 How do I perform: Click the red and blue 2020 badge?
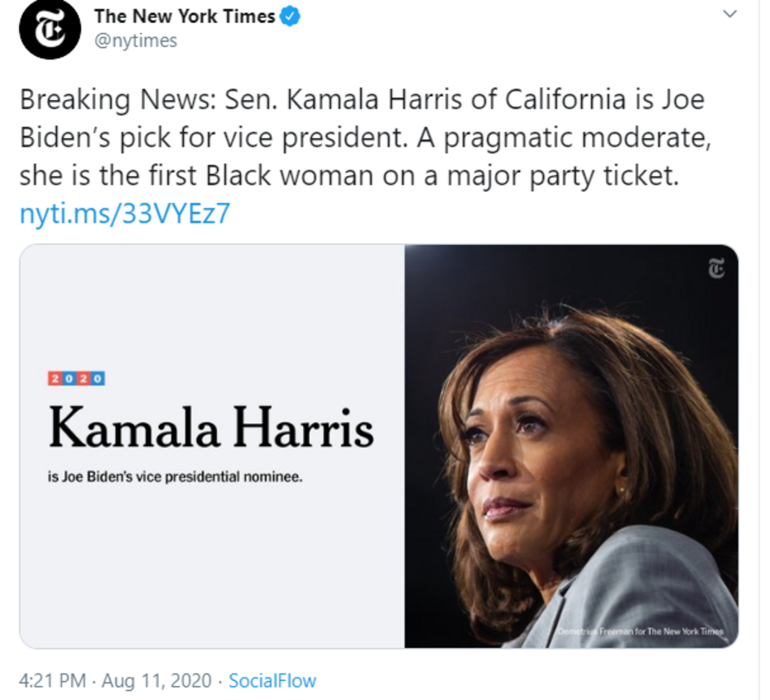[77, 379]
